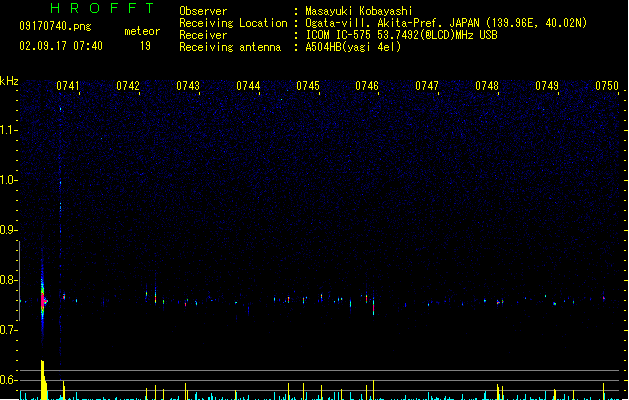Screen dimensions: 629x400
Task: Click the 0.8 frequency axis label
Action: coord(8,280)
